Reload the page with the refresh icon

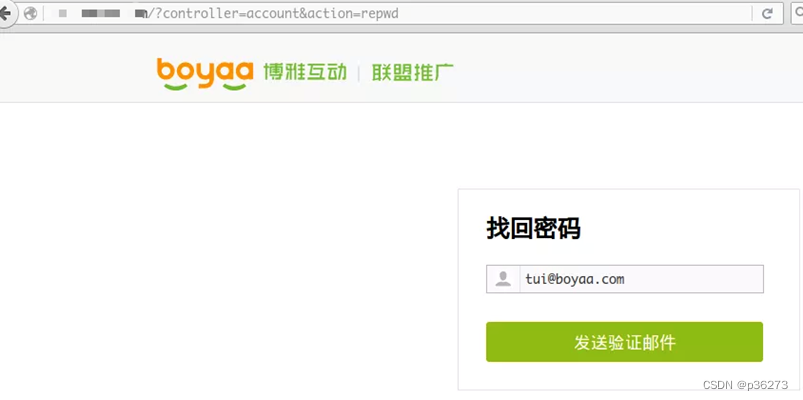[767, 14]
